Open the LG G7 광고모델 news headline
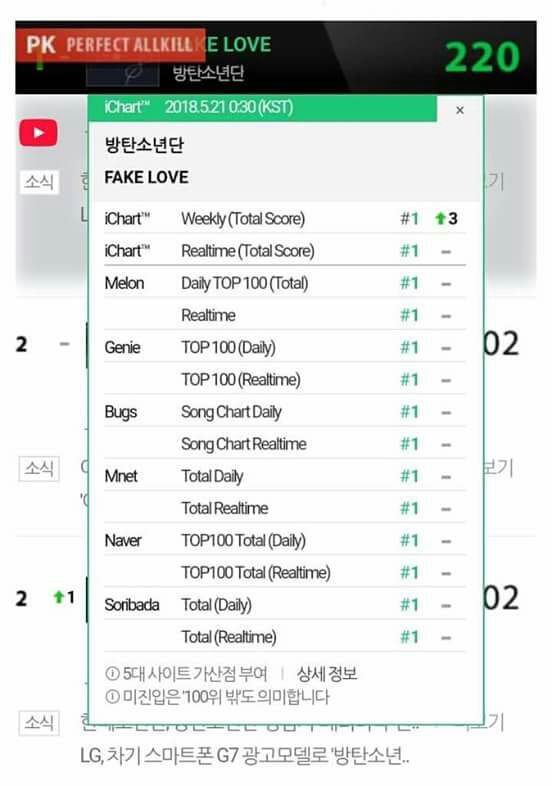This screenshot has width=552, height=786. [245, 756]
